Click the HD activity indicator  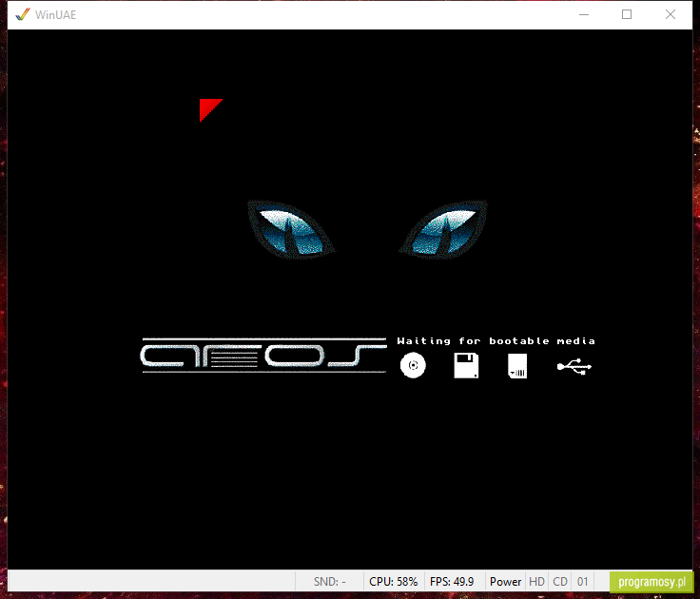(x=536, y=582)
